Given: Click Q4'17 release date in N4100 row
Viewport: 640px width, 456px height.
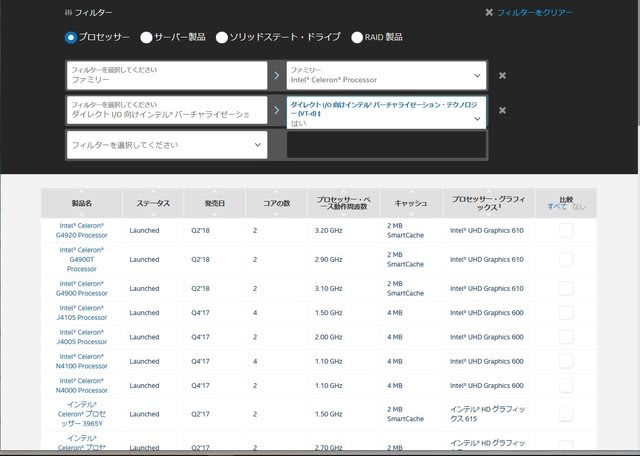Looking at the screenshot, I should click(x=200, y=361).
